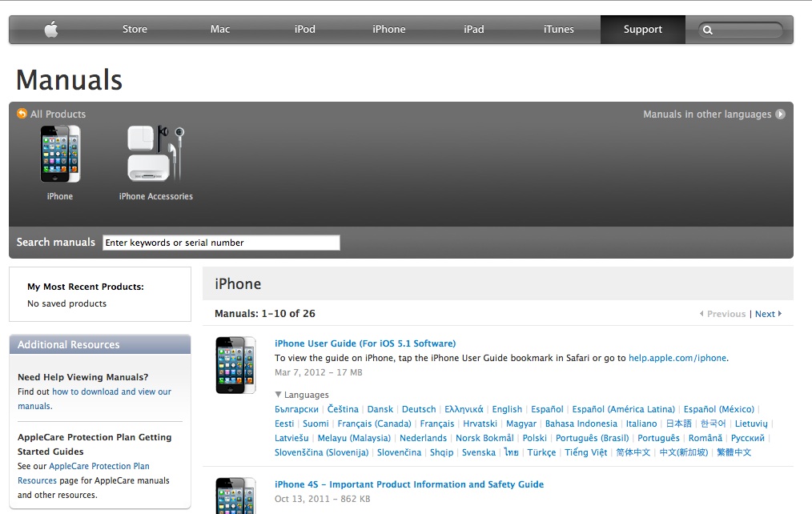Open the iPhone navigation tab

pos(389,30)
